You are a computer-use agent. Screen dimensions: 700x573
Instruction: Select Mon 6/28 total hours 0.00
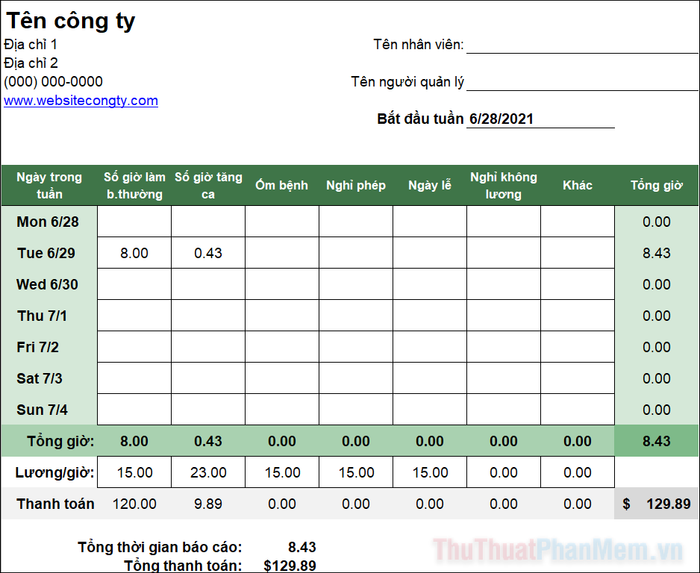click(656, 222)
